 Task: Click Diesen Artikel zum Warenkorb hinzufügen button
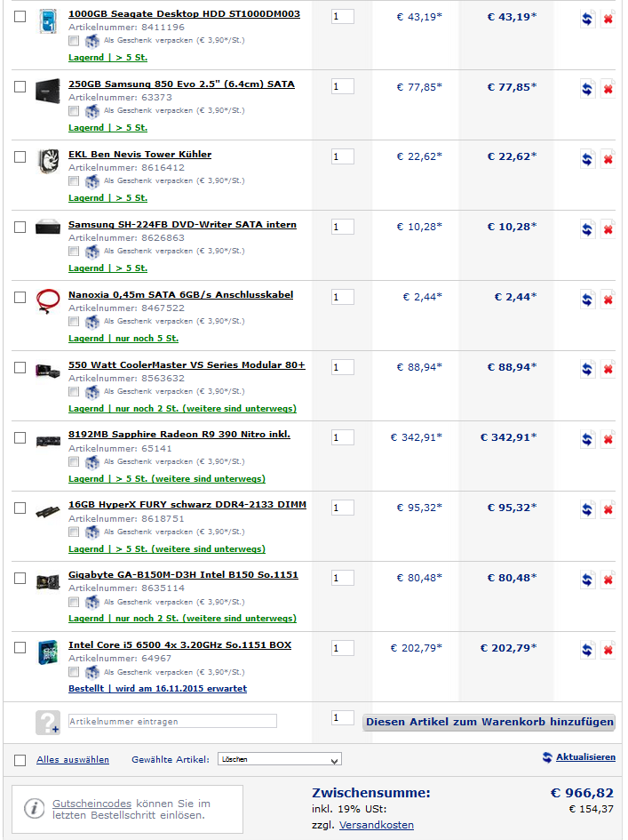point(489,722)
